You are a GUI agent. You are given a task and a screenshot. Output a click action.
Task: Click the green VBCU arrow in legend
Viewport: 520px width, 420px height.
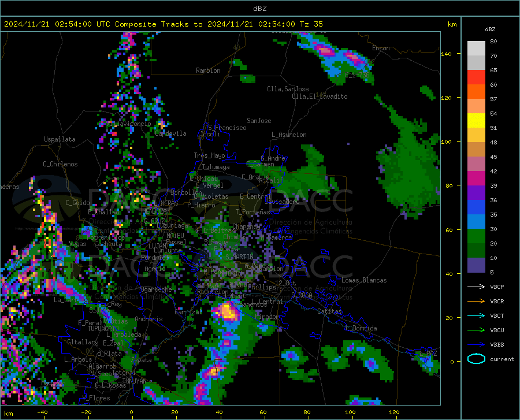[x=476, y=330]
